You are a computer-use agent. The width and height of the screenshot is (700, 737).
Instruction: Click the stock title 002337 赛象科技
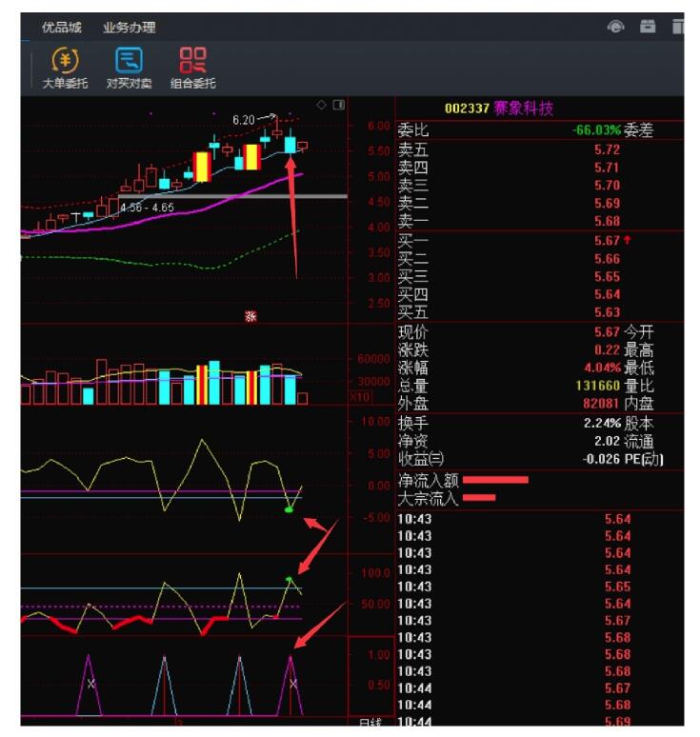pyautogui.click(x=498, y=109)
